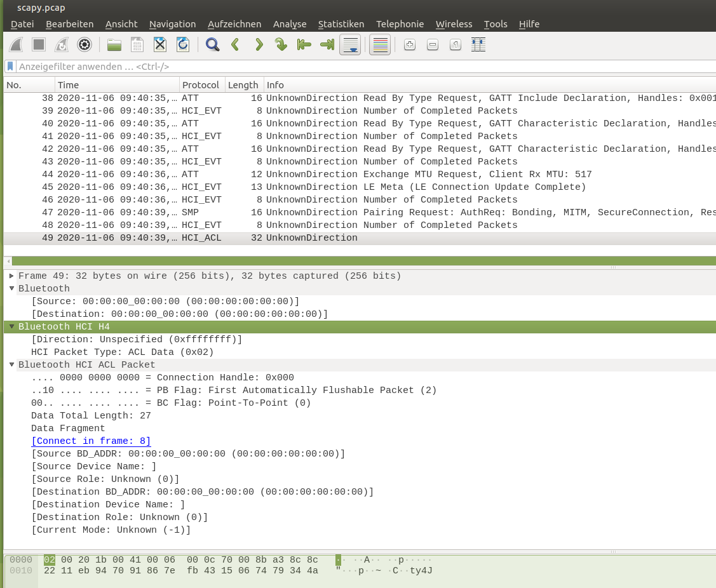Collapse the Bluetooth HCI H4 section

click(x=11, y=326)
